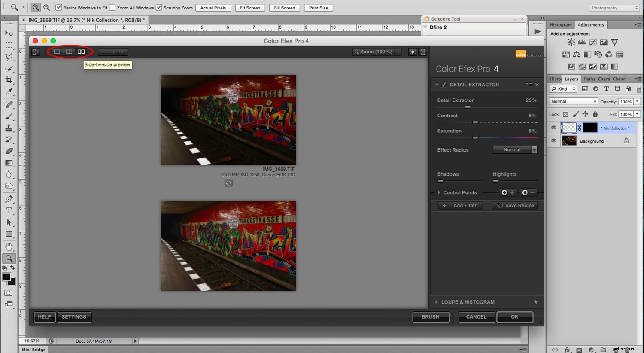Open the Layer Styles fx menu
This screenshot has height=353, width=644.
tap(567, 349)
